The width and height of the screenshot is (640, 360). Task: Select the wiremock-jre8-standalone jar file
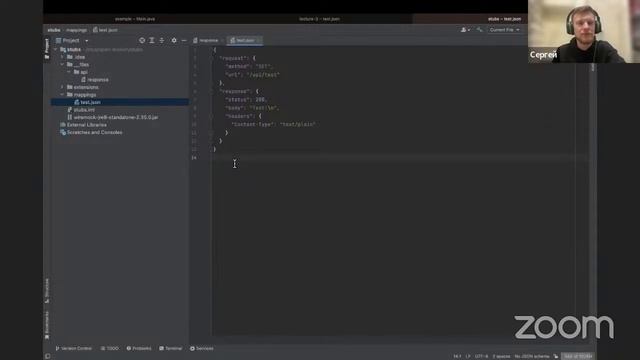(x=113, y=117)
